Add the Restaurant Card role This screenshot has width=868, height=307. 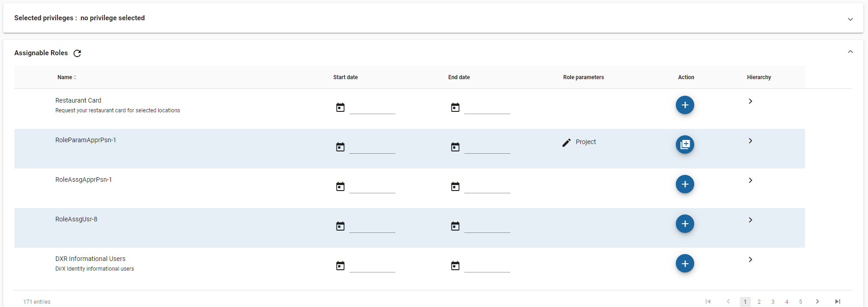tap(685, 105)
